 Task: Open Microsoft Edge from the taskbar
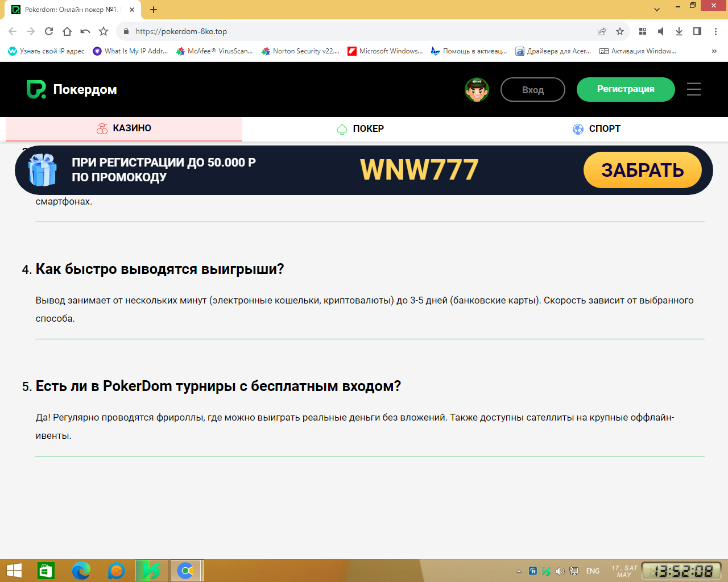pyautogui.click(x=81, y=571)
